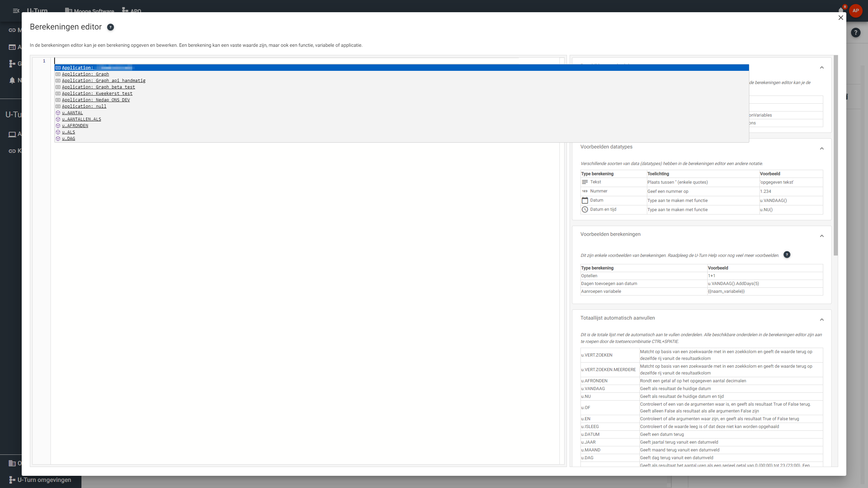
Task: Click the notification bell in top bar
Action: coord(841,10)
